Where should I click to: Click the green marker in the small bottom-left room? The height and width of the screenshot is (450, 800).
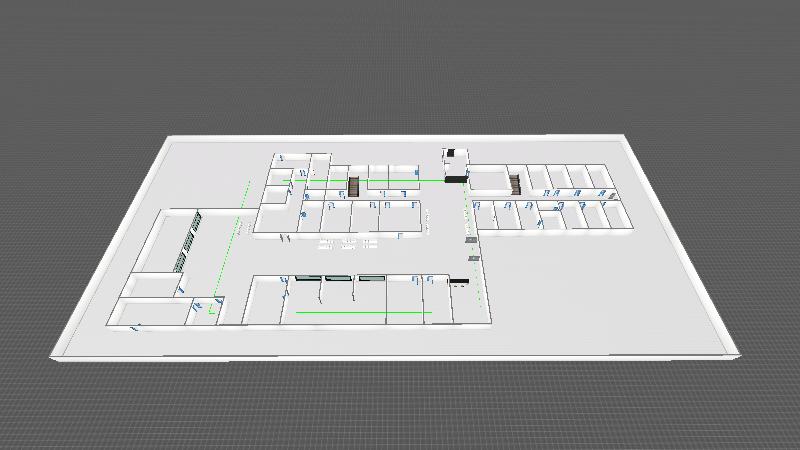point(212,311)
